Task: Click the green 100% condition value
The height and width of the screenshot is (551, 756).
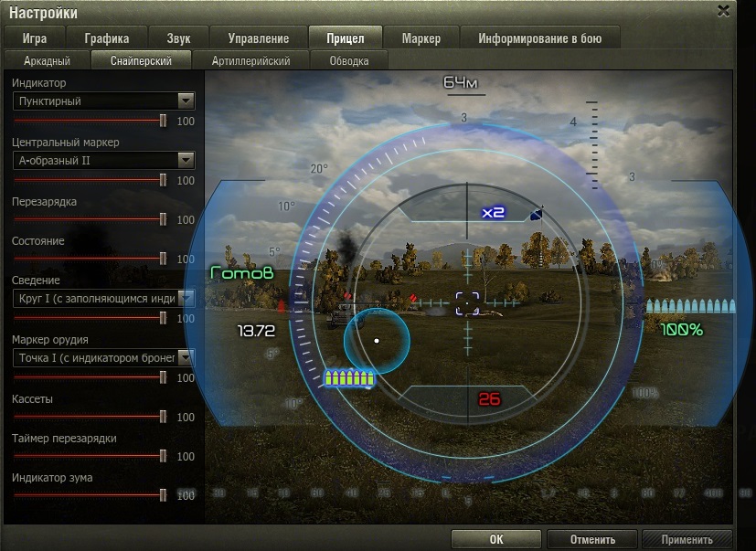Action: click(x=682, y=330)
